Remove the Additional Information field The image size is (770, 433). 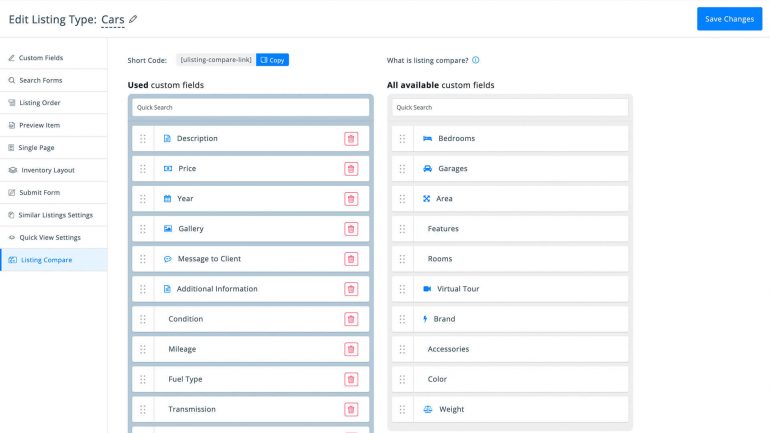click(x=351, y=289)
